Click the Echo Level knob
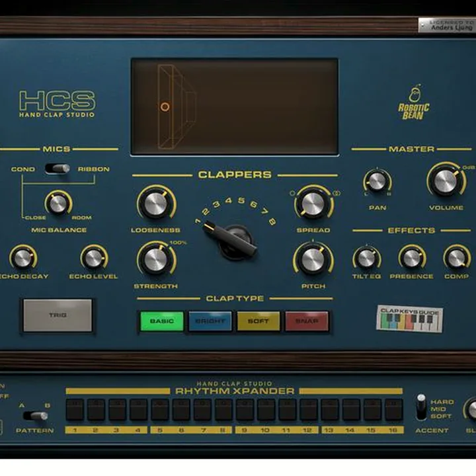 coord(93,258)
